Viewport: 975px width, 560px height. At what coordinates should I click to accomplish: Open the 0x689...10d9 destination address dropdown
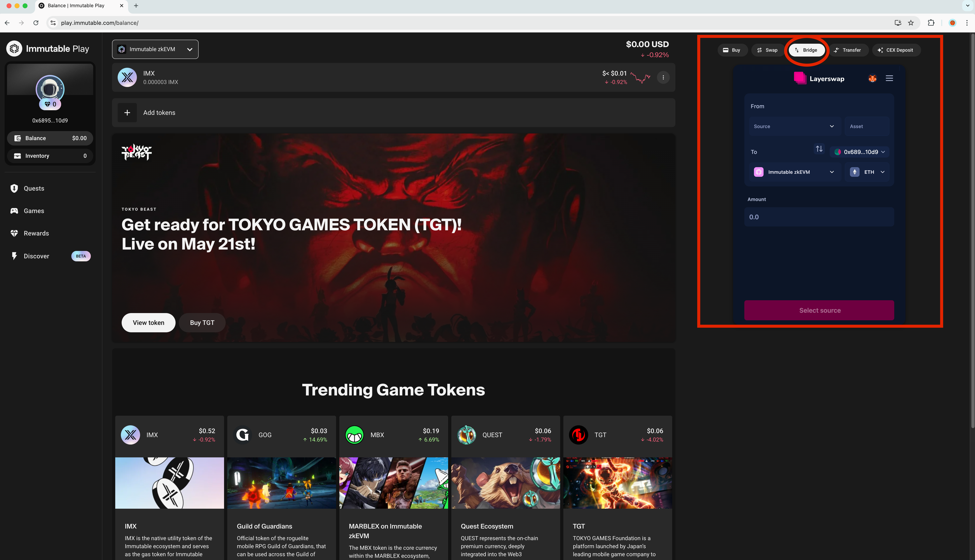(860, 152)
